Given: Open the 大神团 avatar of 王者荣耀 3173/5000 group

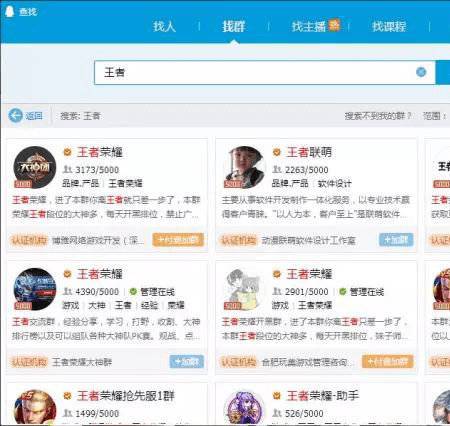Looking at the screenshot, I should pos(35,167).
